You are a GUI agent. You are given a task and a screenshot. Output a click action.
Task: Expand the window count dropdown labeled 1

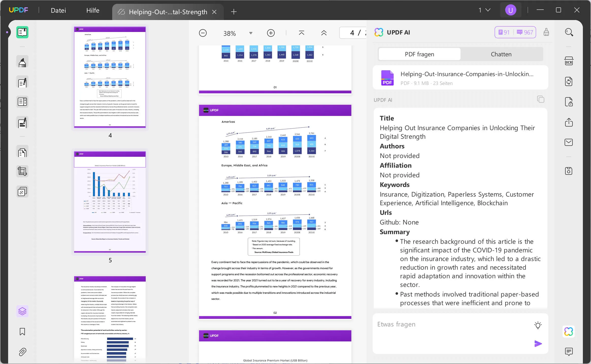pos(484,10)
